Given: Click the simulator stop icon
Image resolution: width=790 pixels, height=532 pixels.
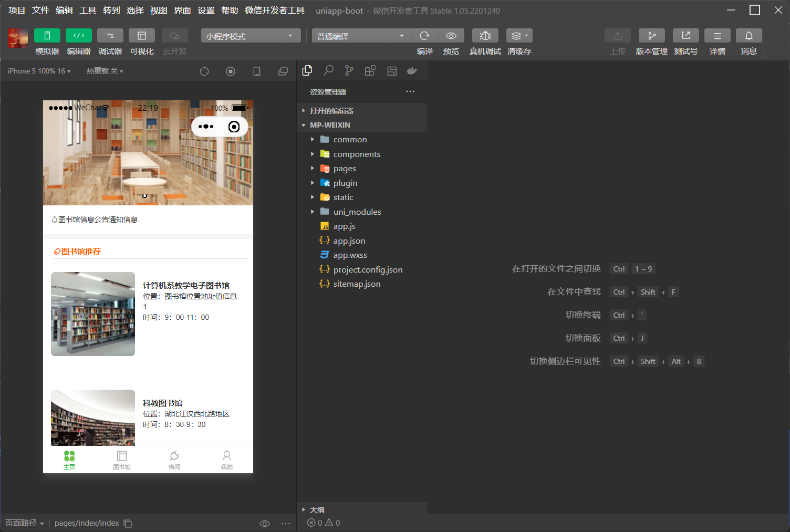Looking at the screenshot, I should coord(231,71).
